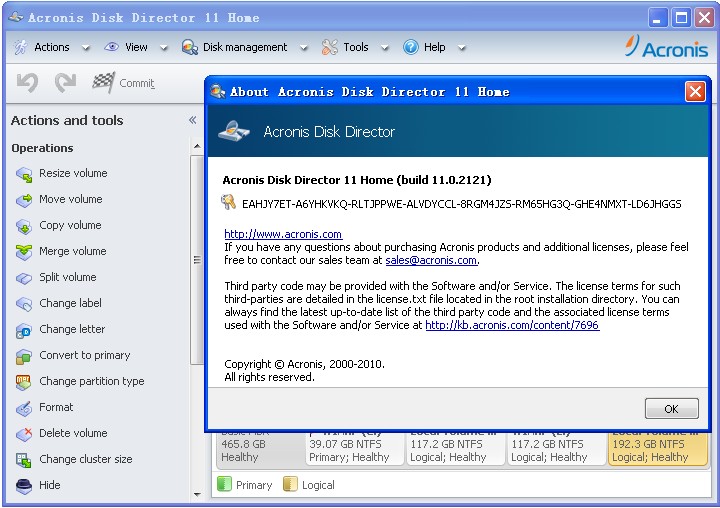The height and width of the screenshot is (508, 720).
Task: Click the Convert to primary label
Action: click(x=85, y=356)
